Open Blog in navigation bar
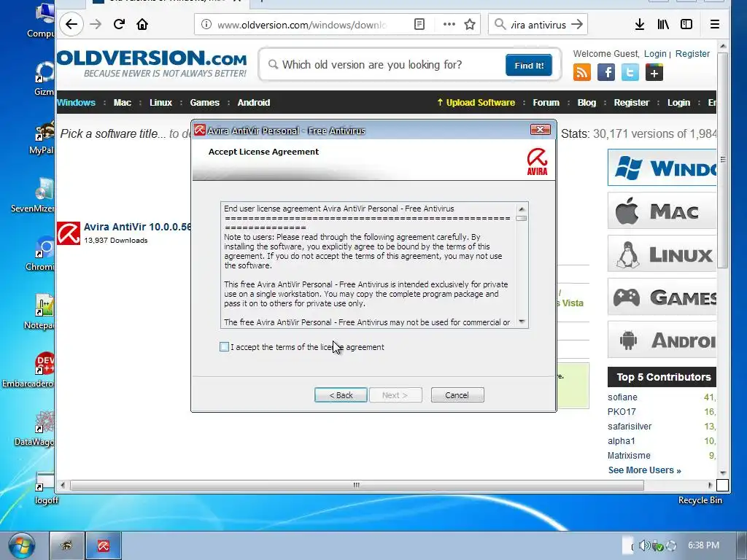 coord(587,102)
